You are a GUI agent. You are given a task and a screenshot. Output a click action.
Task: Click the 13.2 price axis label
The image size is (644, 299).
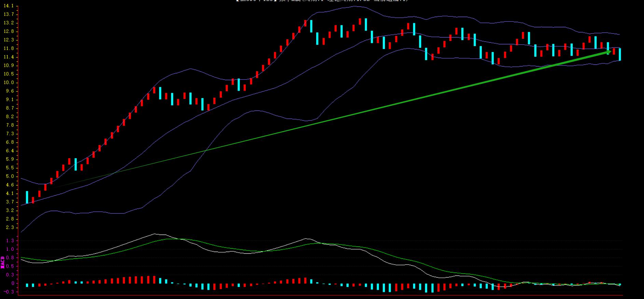coord(10,23)
